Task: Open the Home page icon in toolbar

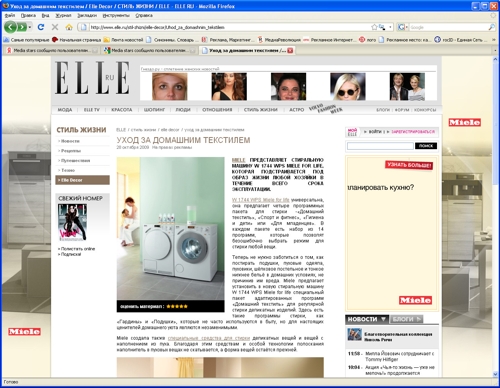Action: pos(69,27)
